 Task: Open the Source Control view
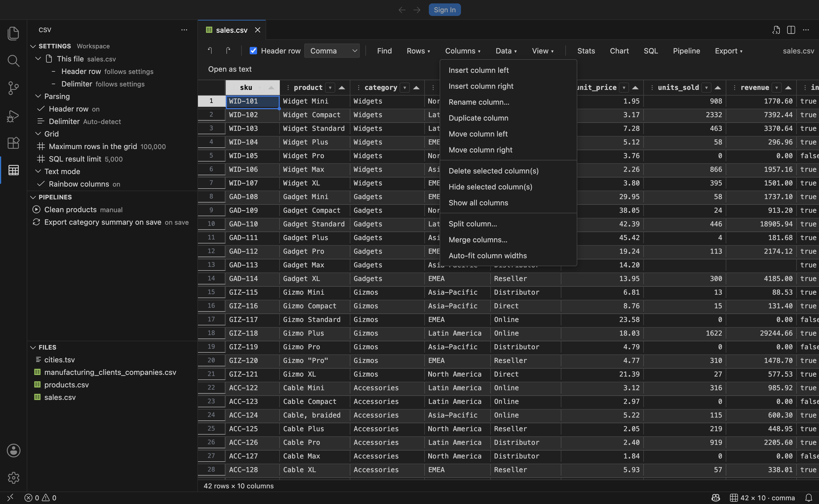coord(13,88)
